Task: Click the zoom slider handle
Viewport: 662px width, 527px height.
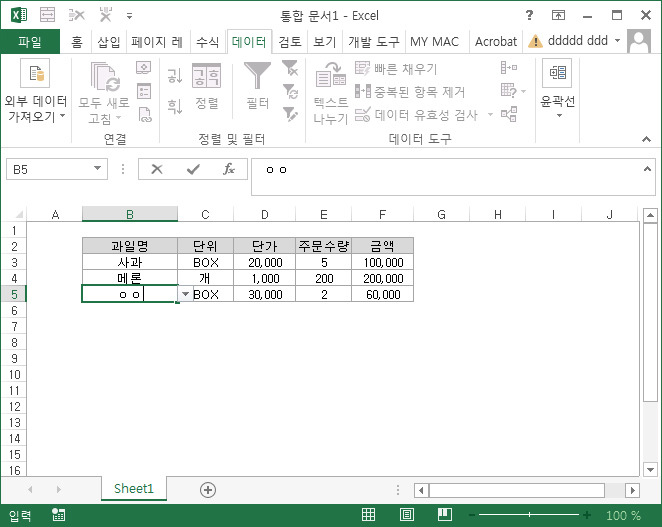Action: tap(529, 515)
